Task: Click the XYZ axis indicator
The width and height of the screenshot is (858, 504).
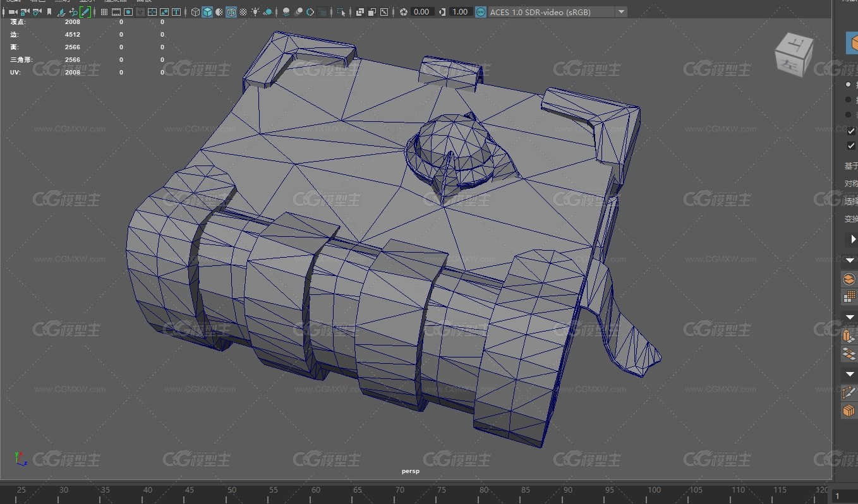Action: click(x=20, y=459)
